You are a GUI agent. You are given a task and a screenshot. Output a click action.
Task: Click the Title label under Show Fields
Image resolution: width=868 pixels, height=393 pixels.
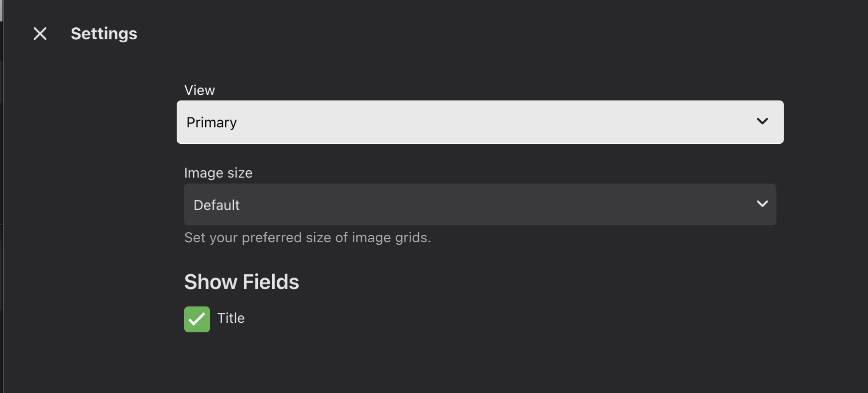231,318
